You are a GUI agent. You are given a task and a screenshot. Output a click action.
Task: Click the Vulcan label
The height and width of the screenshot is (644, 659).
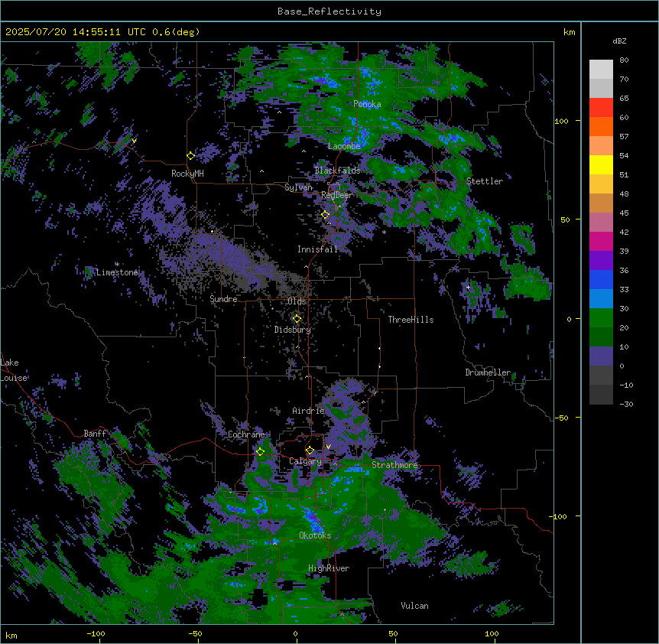pos(414,606)
